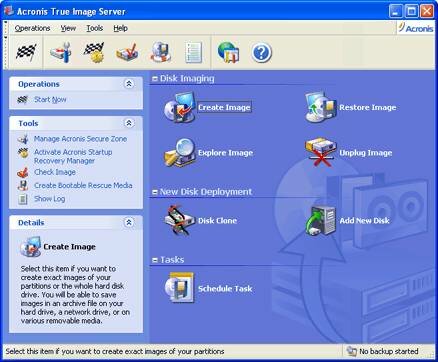Click the small flag icon beside Start Now
438x362 pixels.
point(23,99)
